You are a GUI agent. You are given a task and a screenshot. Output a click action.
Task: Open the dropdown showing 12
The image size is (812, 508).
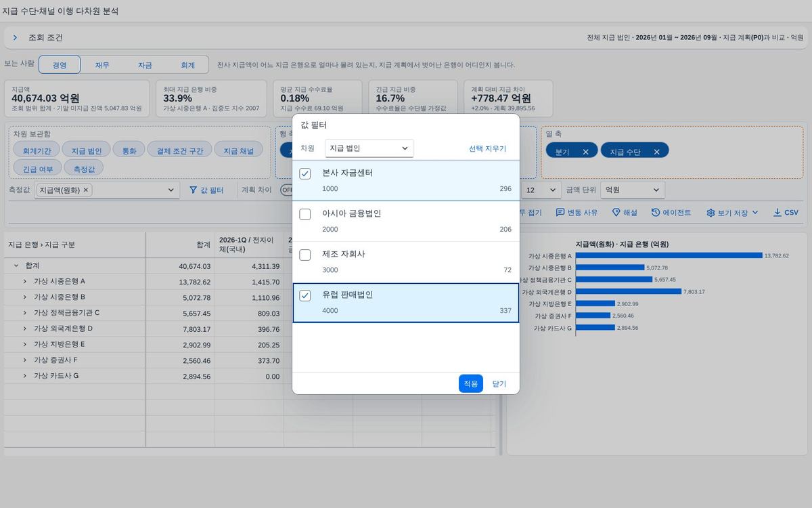541,190
